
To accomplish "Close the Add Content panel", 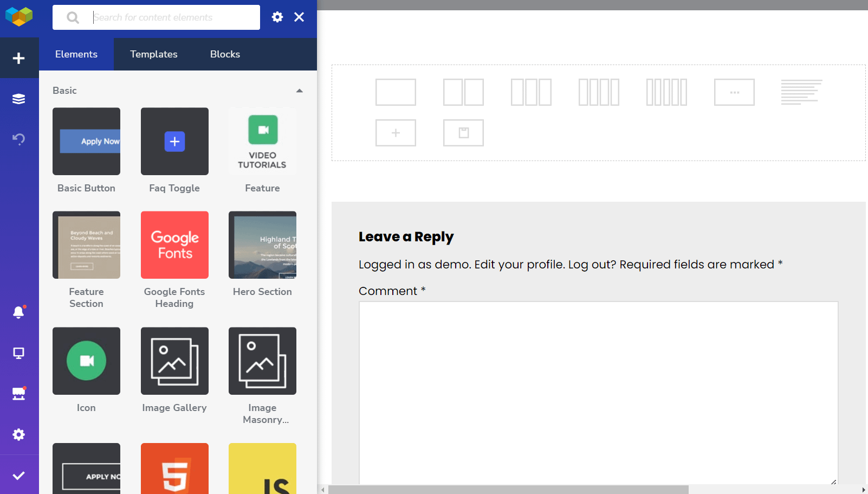I will pyautogui.click(x=299, y=17).
